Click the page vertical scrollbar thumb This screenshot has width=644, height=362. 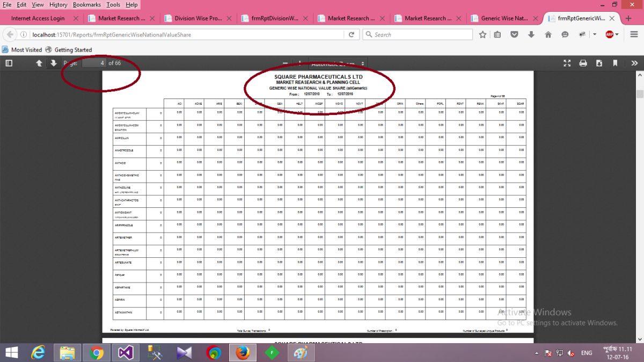pyautogui.click(x=639, y=93)
